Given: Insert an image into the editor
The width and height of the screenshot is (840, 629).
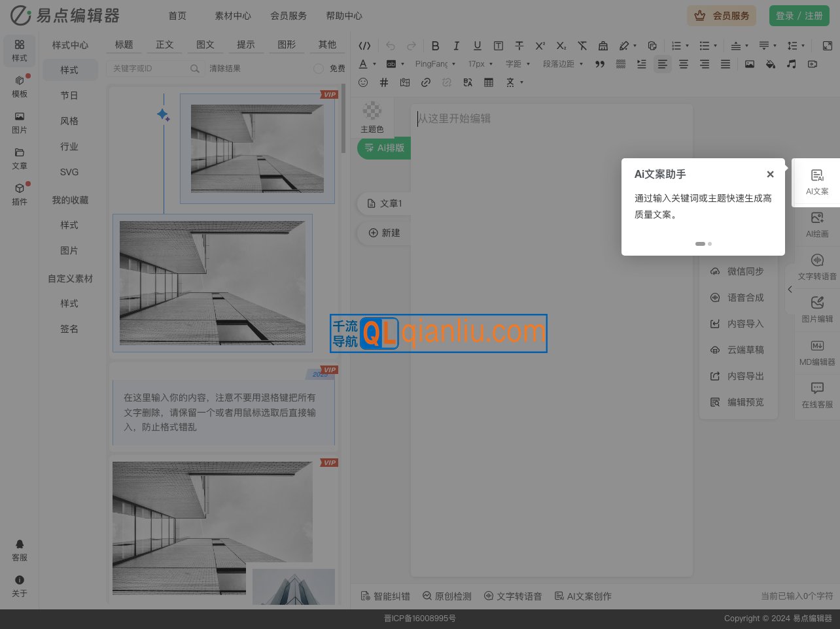Looking at the screenshot, I should [749, 64].
